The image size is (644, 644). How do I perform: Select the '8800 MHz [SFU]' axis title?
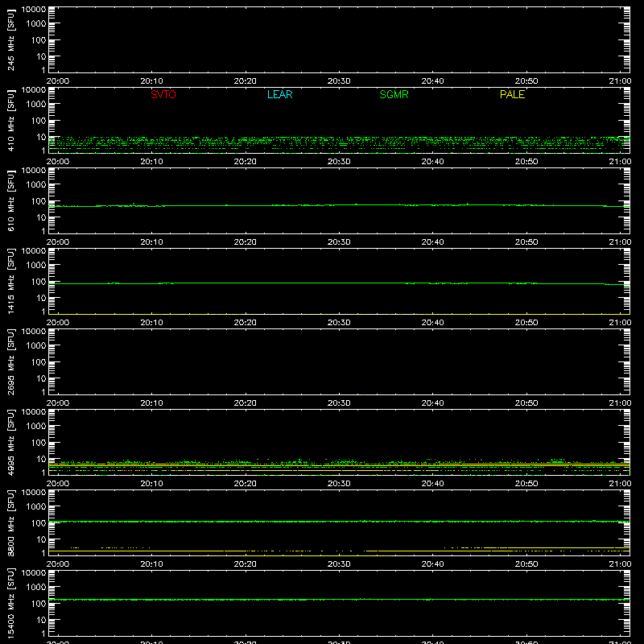[x=10, y=522]
